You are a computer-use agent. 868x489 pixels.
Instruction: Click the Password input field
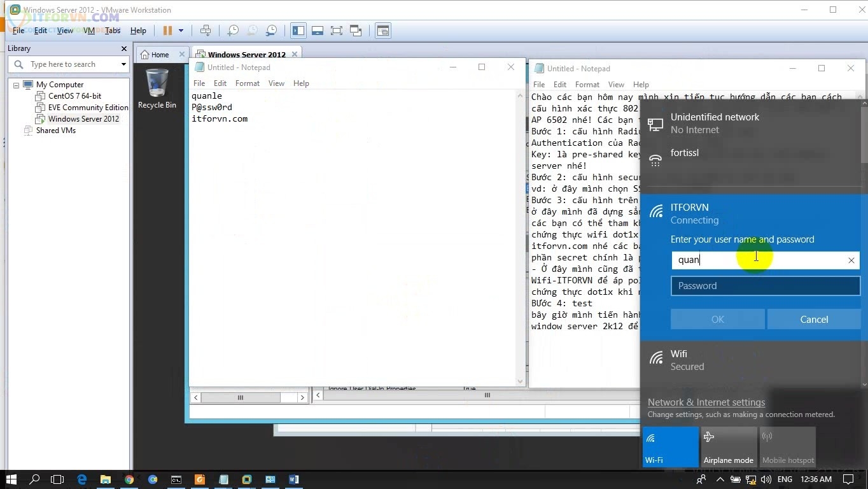(x=765, y=286)
